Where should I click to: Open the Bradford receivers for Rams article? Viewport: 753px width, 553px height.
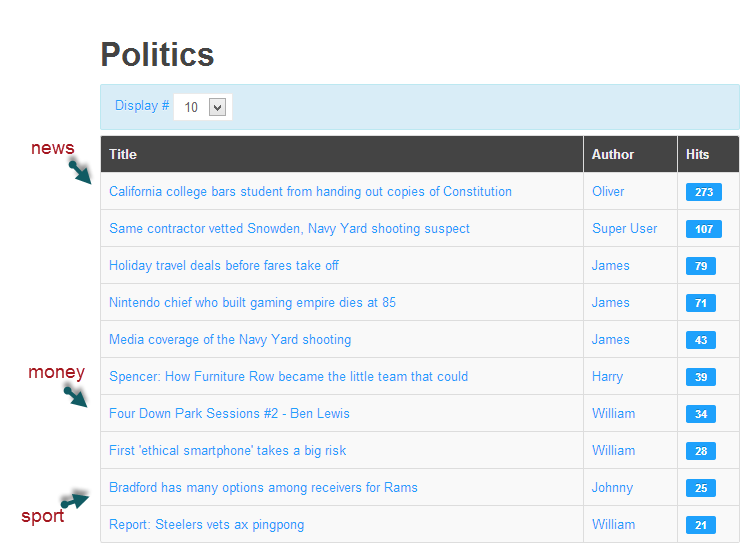pyautogui.click(x=263, y=488)
